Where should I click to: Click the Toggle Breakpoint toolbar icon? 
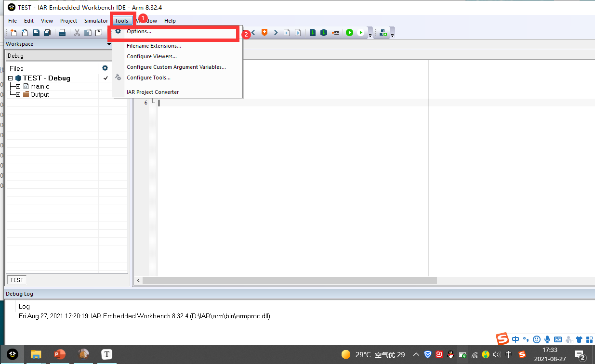click(x=335, y=33)
